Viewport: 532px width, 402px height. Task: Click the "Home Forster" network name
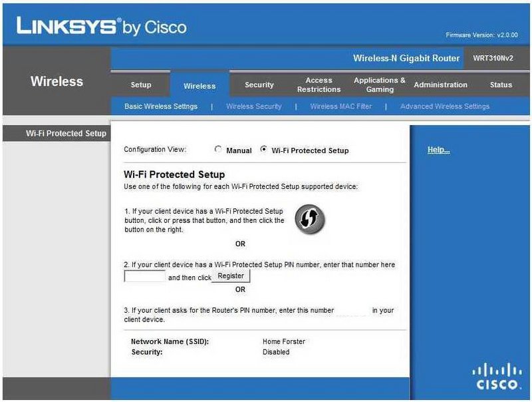pyautogui.click(x=284, y=341)
